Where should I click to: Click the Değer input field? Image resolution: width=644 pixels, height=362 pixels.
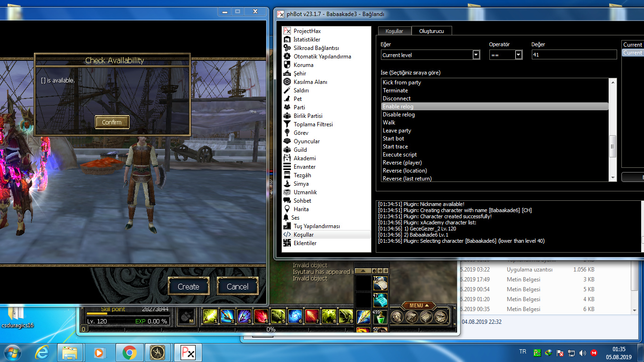pos(574,55)
